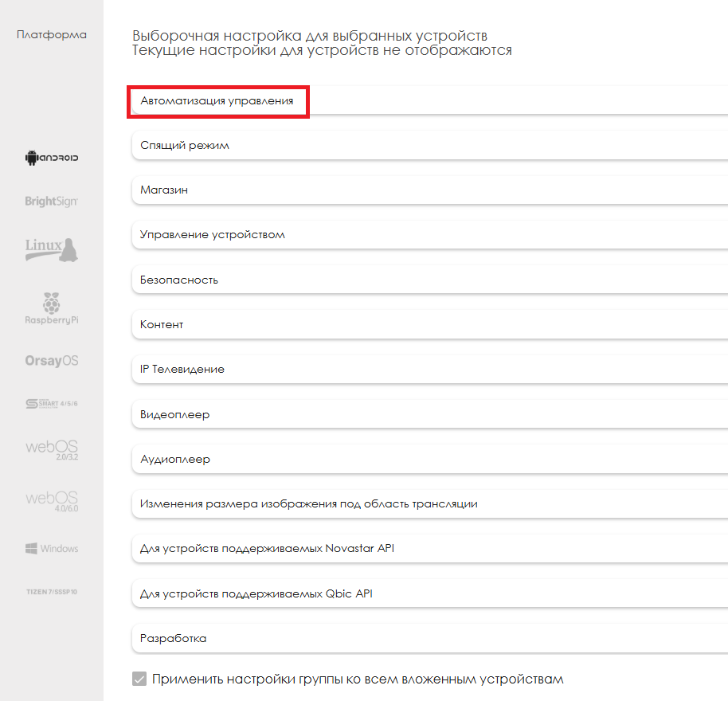
Task: Select the Linux penguin platform icon
Action: pos(52,249)
